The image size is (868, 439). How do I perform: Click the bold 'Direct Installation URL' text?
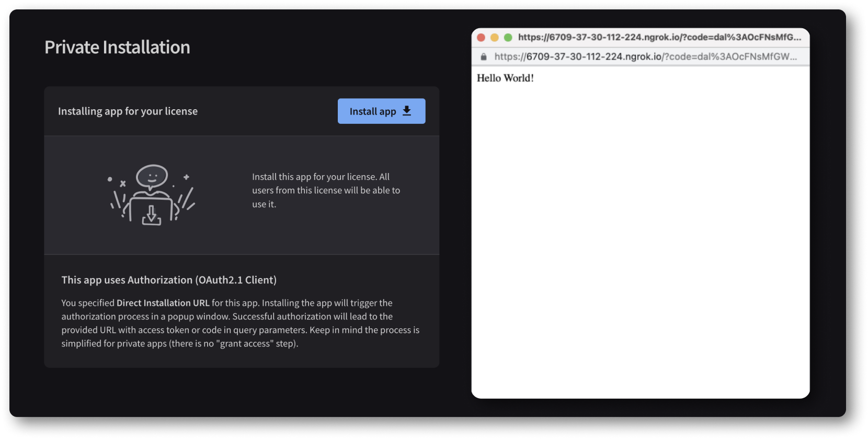(163, 303)
